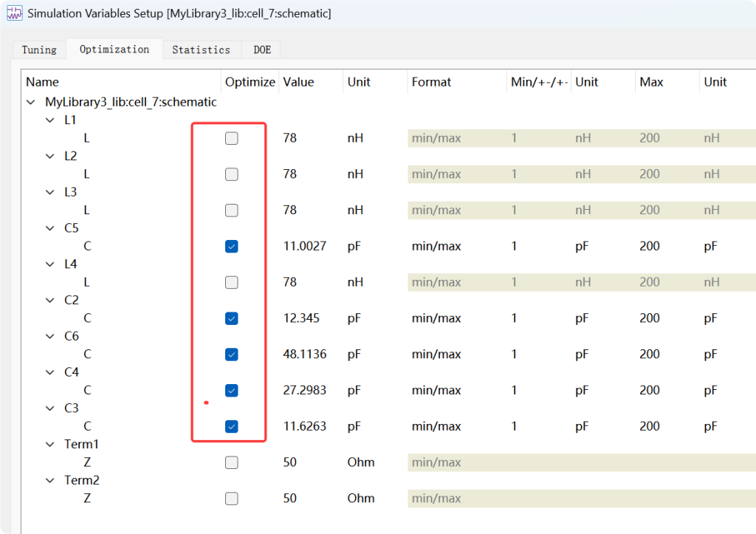This screenshot has width=756, height=534.
Task: Enable Optimize checkbox for L1 inductance
Action: click(x=231, y=138)
